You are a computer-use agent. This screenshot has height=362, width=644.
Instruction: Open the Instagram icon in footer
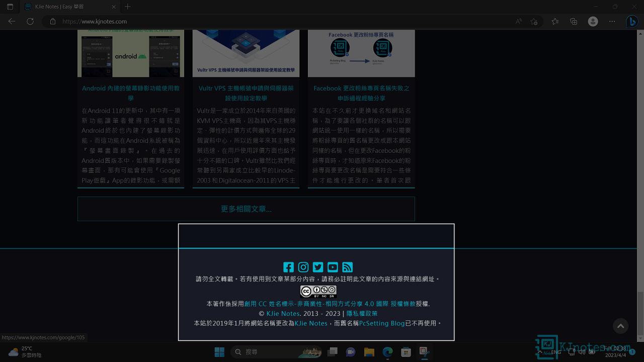tap(303, 267)
